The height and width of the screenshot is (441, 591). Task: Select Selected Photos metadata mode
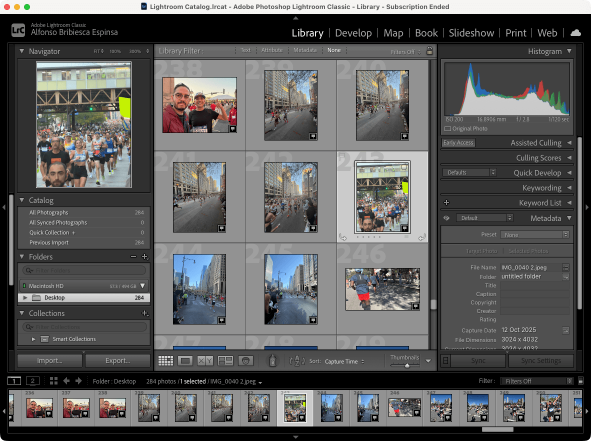pyautogui.click(x=528, y=251)
